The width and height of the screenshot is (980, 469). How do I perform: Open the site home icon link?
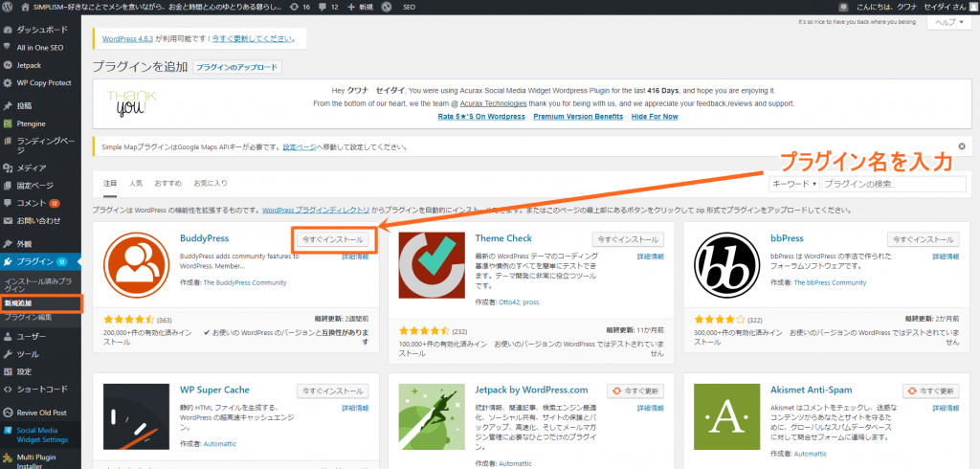(26, 7)
